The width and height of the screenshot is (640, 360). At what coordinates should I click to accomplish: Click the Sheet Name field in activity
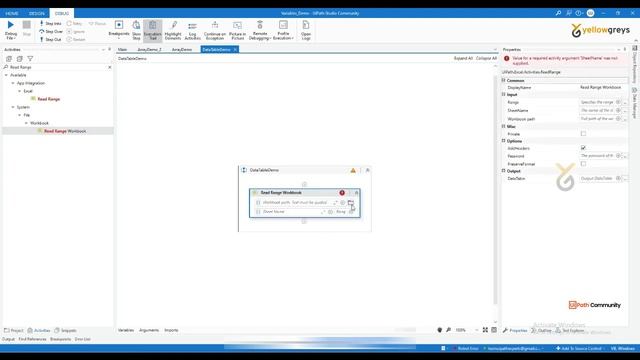[292, 212]
